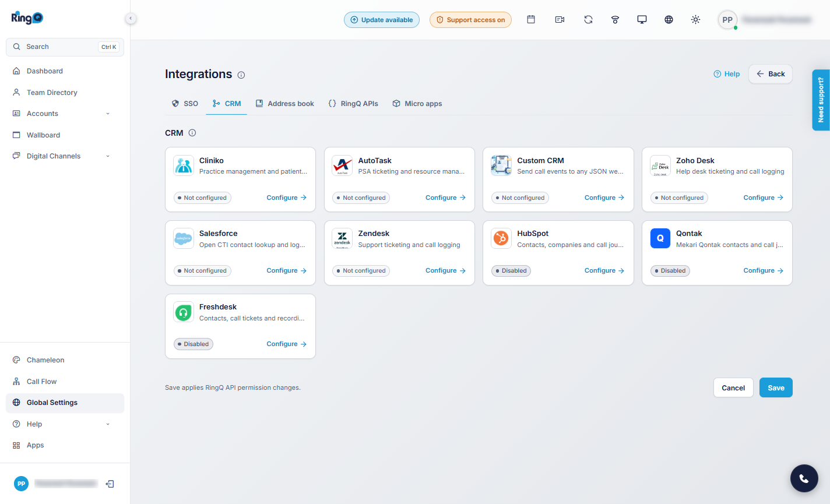The width and height of the screenshot is (830, 504).
Task: Switch to the Micro apps tab
Action: click(417, 104)
